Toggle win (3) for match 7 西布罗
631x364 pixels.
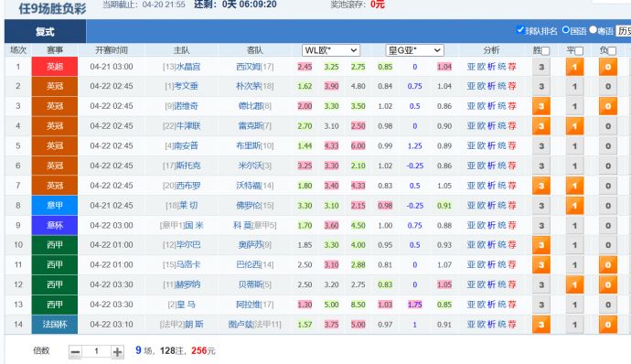tap(541, 186)
